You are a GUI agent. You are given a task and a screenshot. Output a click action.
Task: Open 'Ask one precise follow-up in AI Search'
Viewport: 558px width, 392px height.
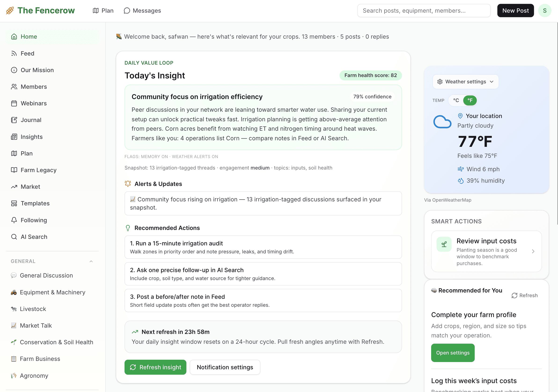263,274
